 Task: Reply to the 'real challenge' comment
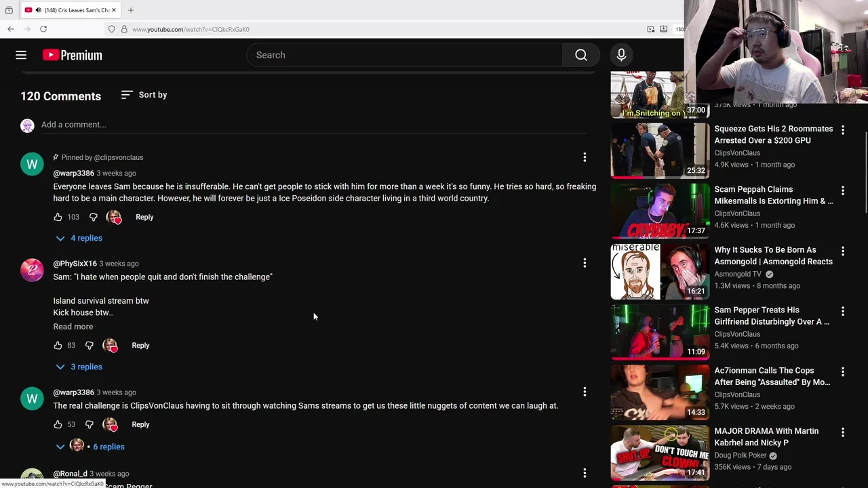140,424
